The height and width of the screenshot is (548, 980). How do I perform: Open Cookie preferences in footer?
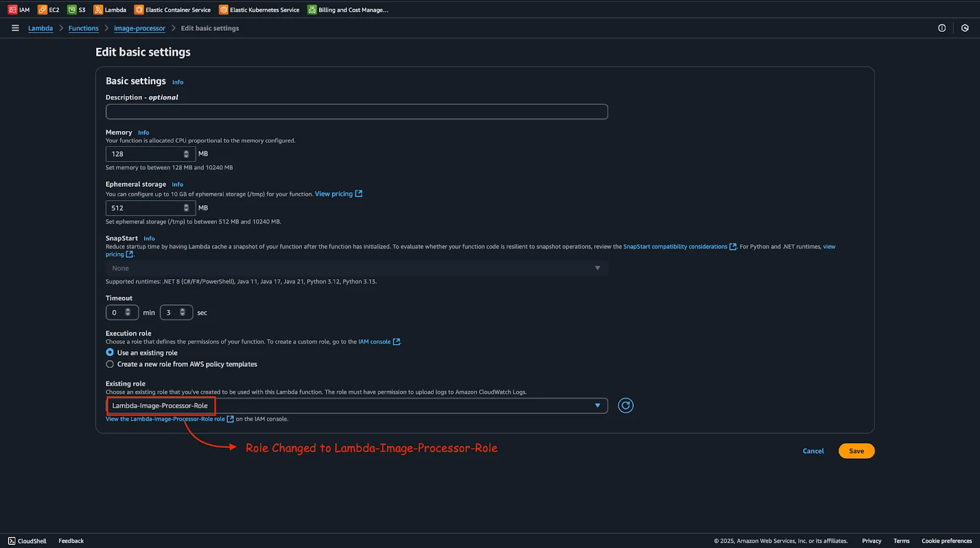946,541
